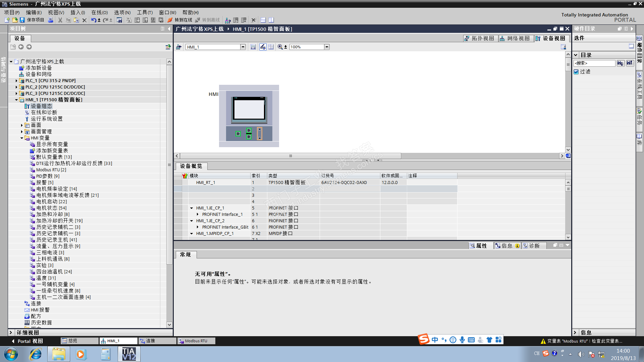The width and height of the screenshot is (644, 362).
Task: Toggle the 过滤 filter checkbox
Action: pyautogui.click(x=576, y=72)
